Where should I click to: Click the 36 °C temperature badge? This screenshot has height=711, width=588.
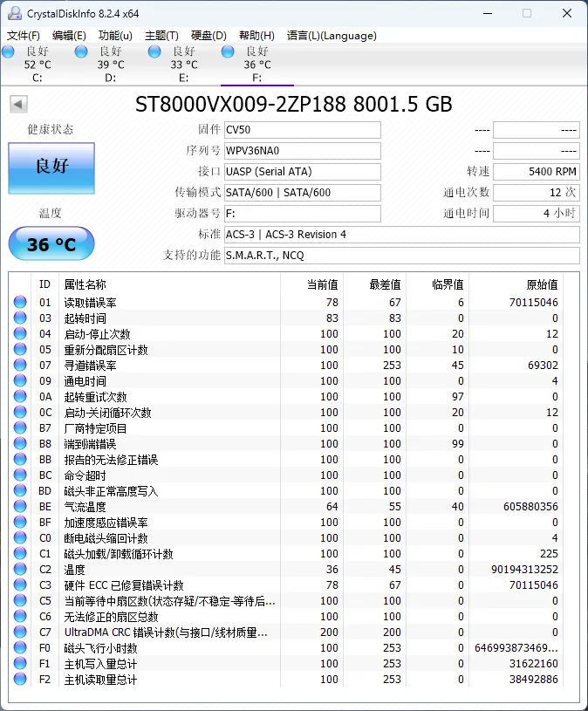click(51, 244)
